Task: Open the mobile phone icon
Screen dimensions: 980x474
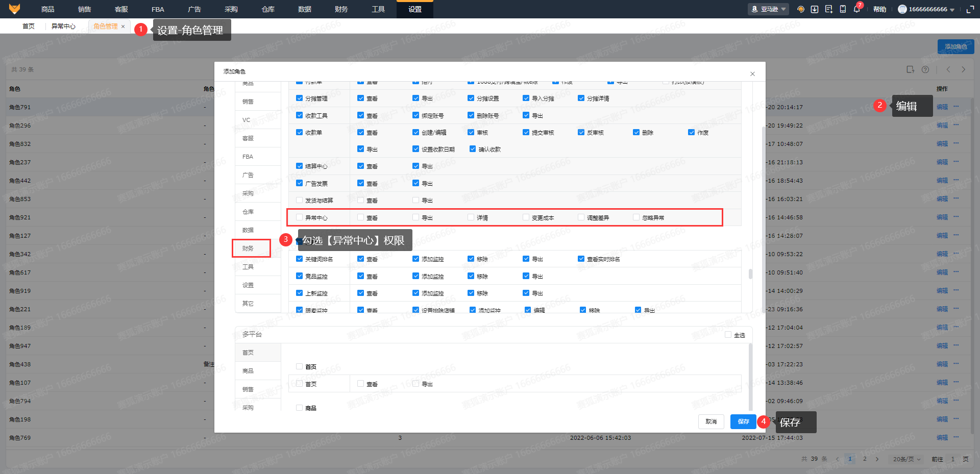Action: [843, 9]
